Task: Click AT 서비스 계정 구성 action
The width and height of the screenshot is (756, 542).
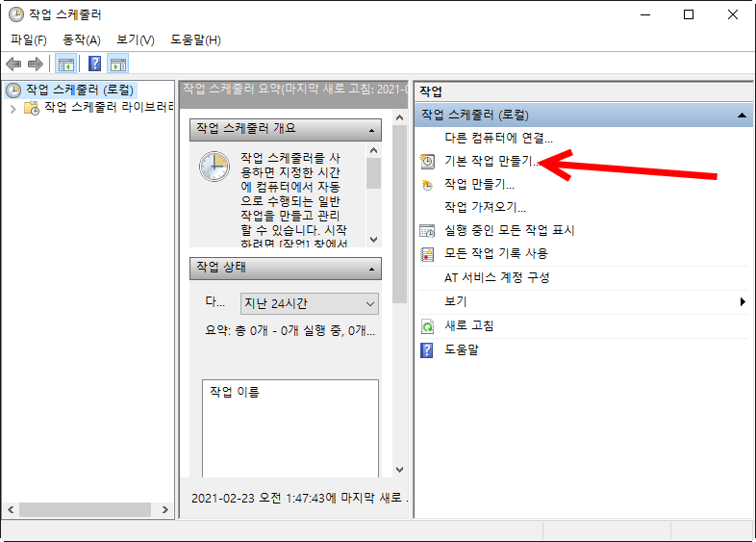Action: [496, 277]
